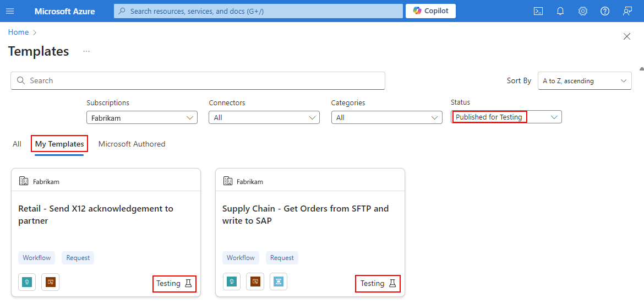Open the feedback icon in the header
644x303 pixels.
(627, 11)
